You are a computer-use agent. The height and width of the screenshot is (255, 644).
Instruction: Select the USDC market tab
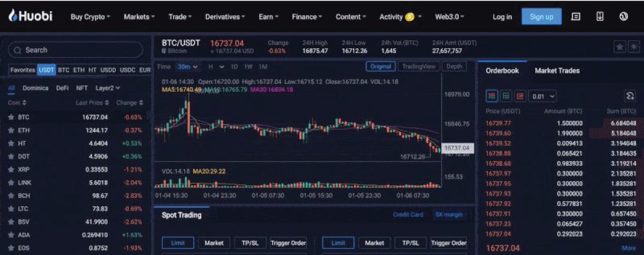[x=128, y=70]
